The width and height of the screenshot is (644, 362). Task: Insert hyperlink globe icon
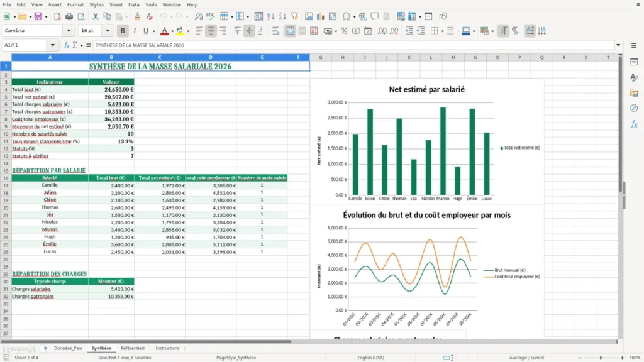(363, 16)
